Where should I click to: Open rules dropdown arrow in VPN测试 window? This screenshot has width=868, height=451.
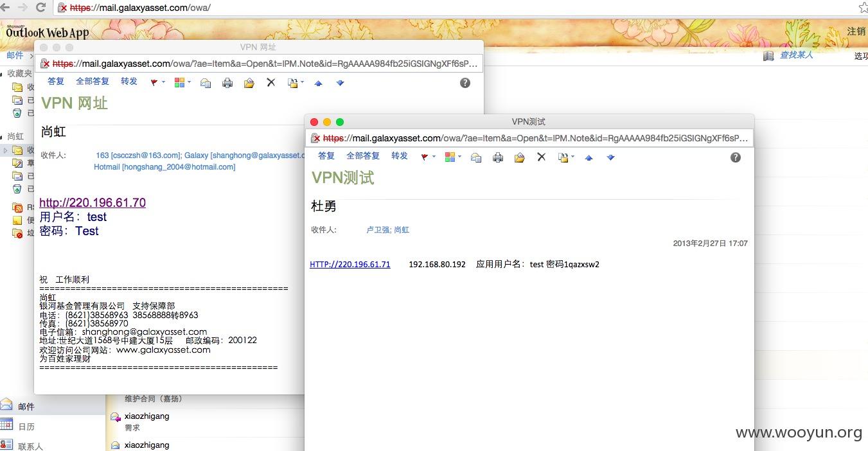[572, 157]
